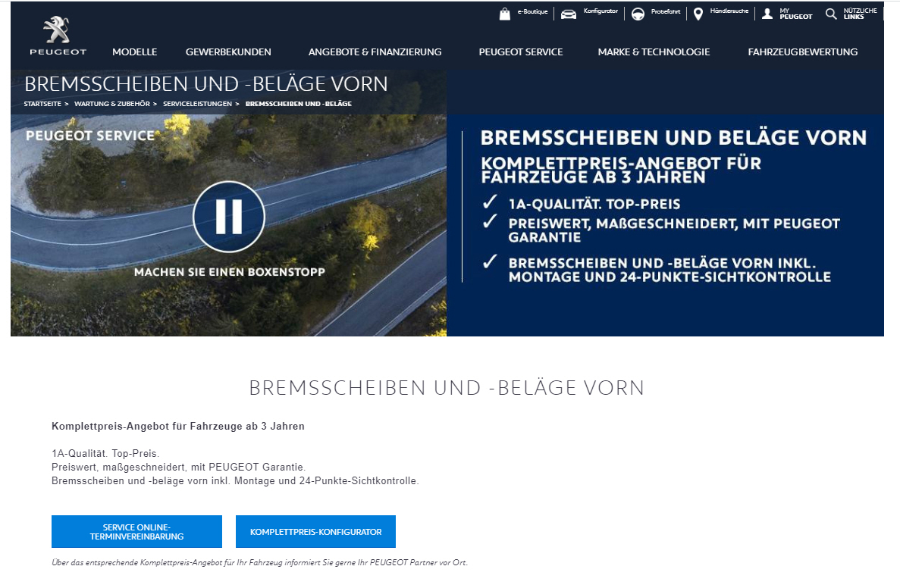Go to SERVICELEISTUNGEN breadcrumb

coord(197,104)
